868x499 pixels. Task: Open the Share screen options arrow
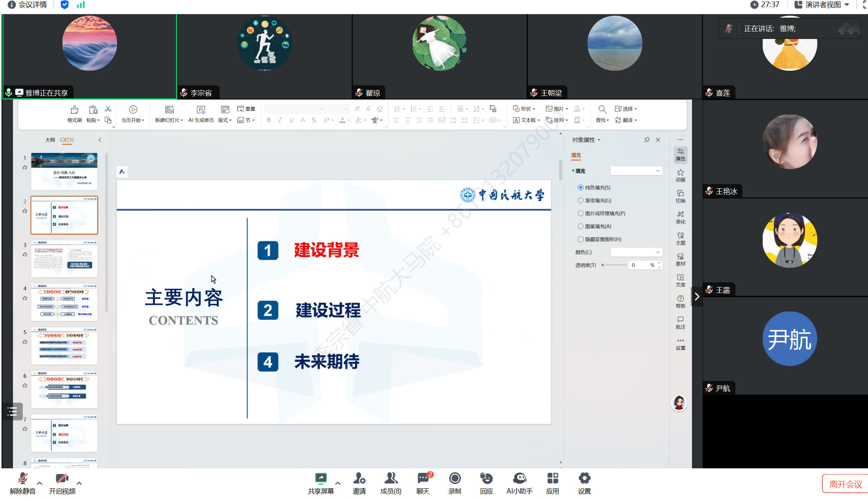point(338,483)
